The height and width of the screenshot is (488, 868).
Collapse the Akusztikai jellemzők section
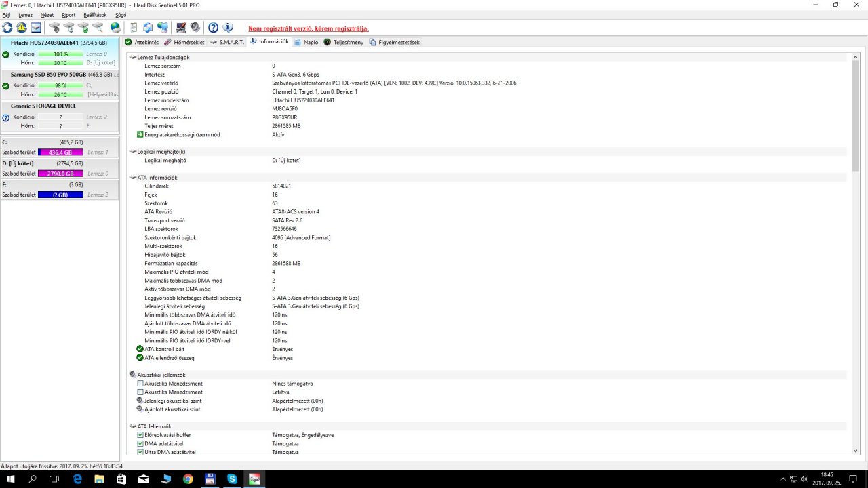[132, 375]
